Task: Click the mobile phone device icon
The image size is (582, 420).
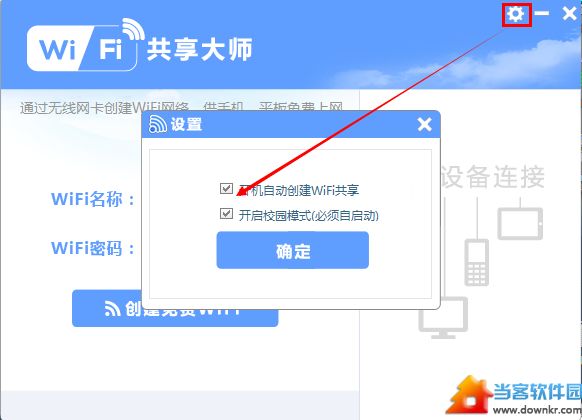Action: tap(476, 262)
